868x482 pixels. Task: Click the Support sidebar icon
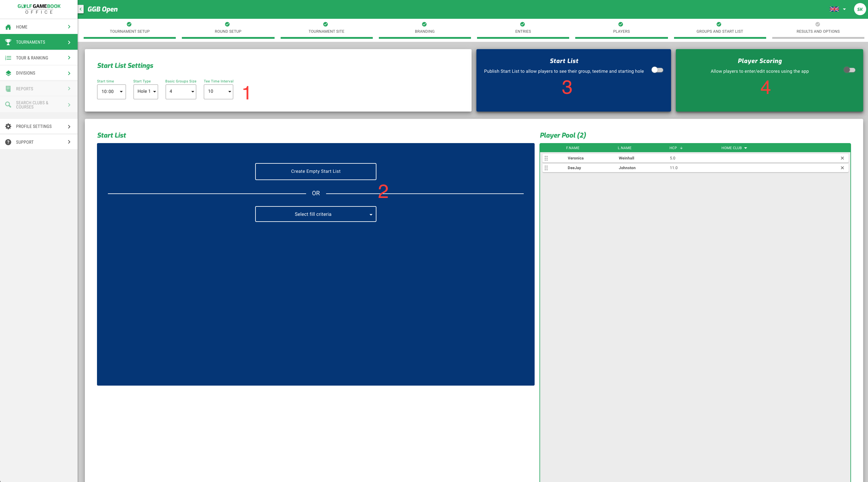coord(9,142)
